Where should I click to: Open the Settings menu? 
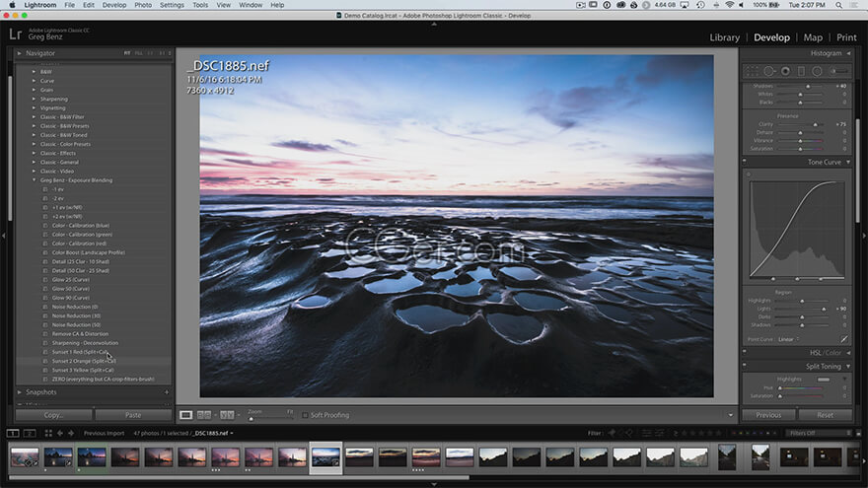coord(172,5)
